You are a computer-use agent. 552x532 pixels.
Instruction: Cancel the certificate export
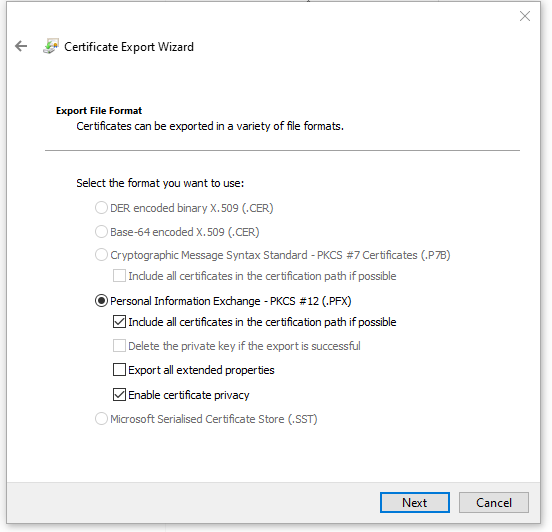click(x=494, y=502)
